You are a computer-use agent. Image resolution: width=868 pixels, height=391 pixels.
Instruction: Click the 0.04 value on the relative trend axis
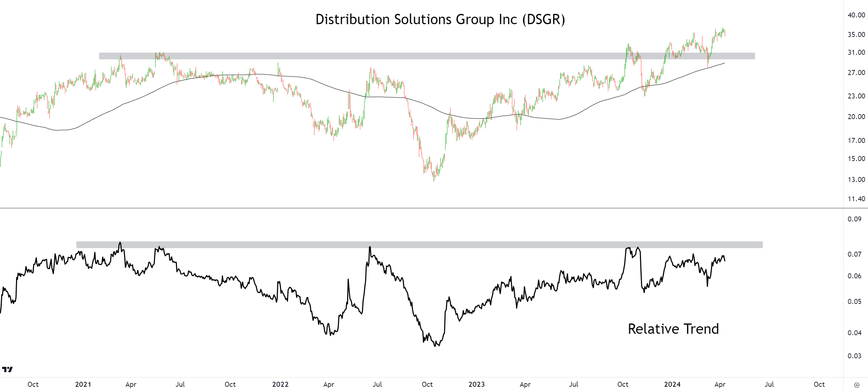pyautogui.click(x=854, y=333)
